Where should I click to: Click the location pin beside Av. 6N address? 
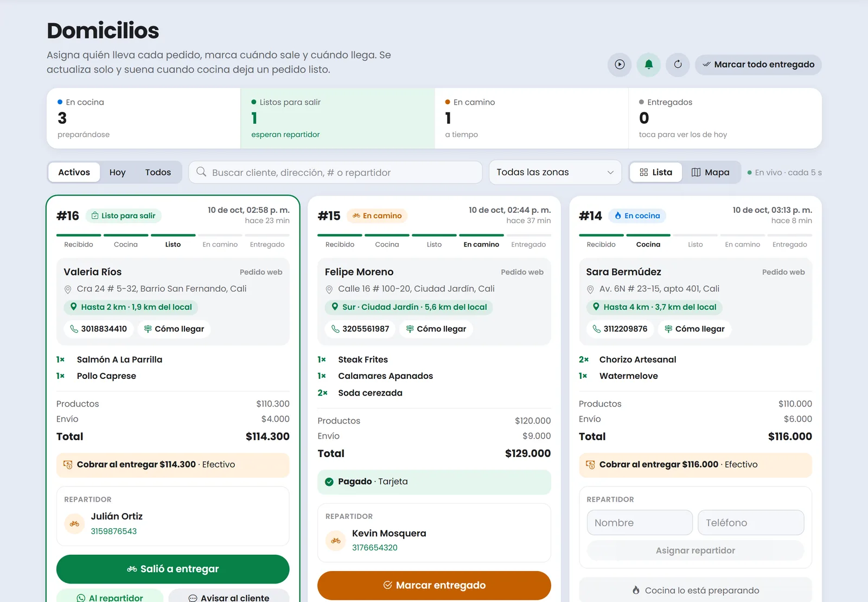click(590, 289)
